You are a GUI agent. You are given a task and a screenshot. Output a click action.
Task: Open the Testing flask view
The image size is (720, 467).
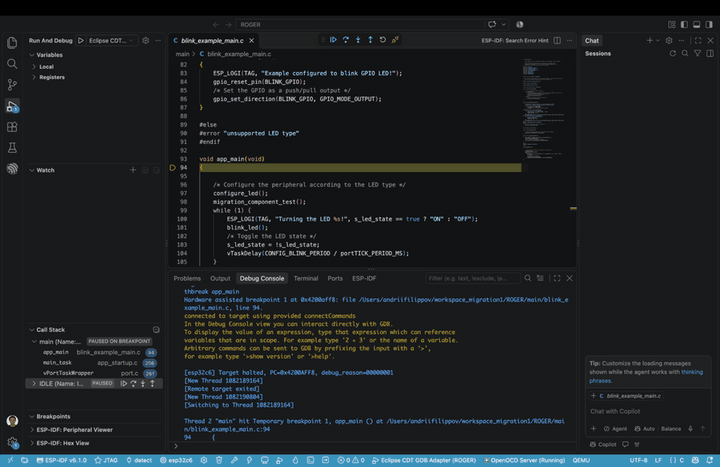pos(12,147)
